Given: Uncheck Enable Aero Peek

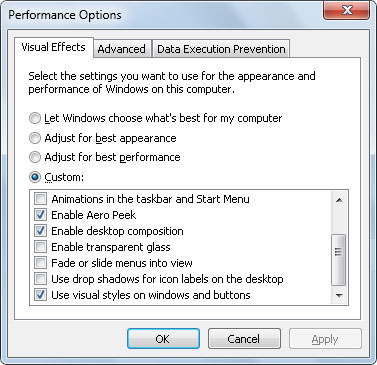Looking at the screenshot, I should click(40, 215).
